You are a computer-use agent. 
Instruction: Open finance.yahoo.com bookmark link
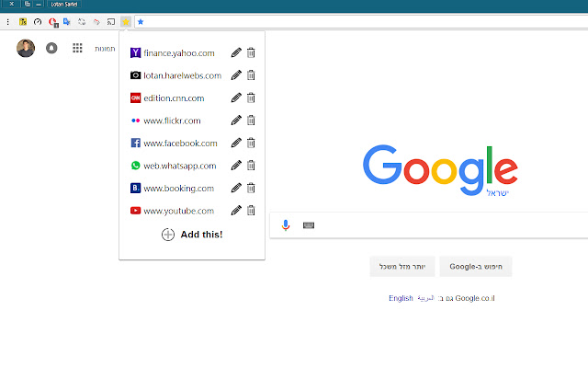[179, 53]
